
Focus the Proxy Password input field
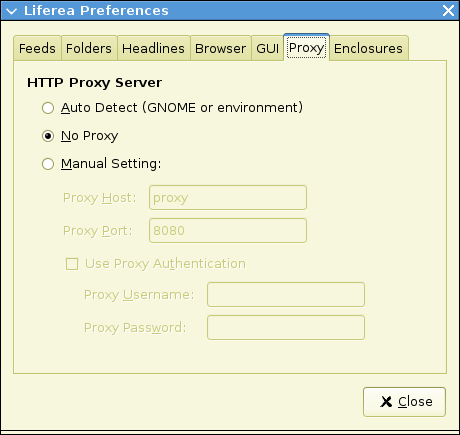pyautogui.click(x=286, y=328)
